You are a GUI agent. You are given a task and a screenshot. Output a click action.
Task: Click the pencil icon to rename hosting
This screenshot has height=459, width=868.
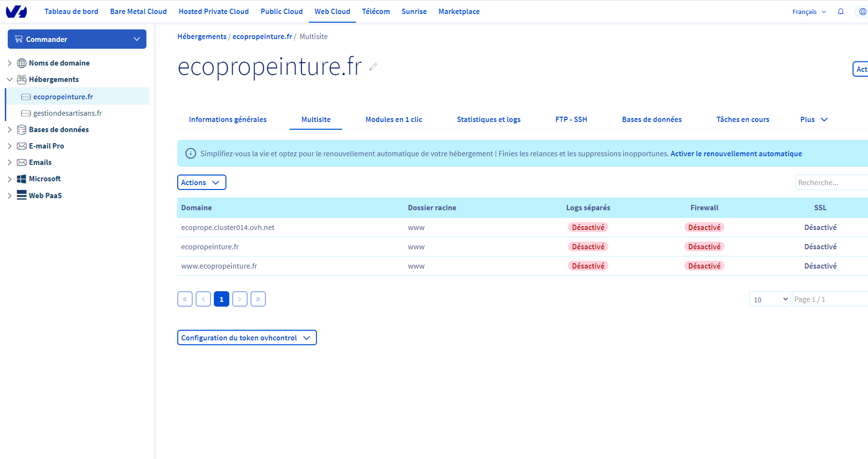[x=373, y=67]
